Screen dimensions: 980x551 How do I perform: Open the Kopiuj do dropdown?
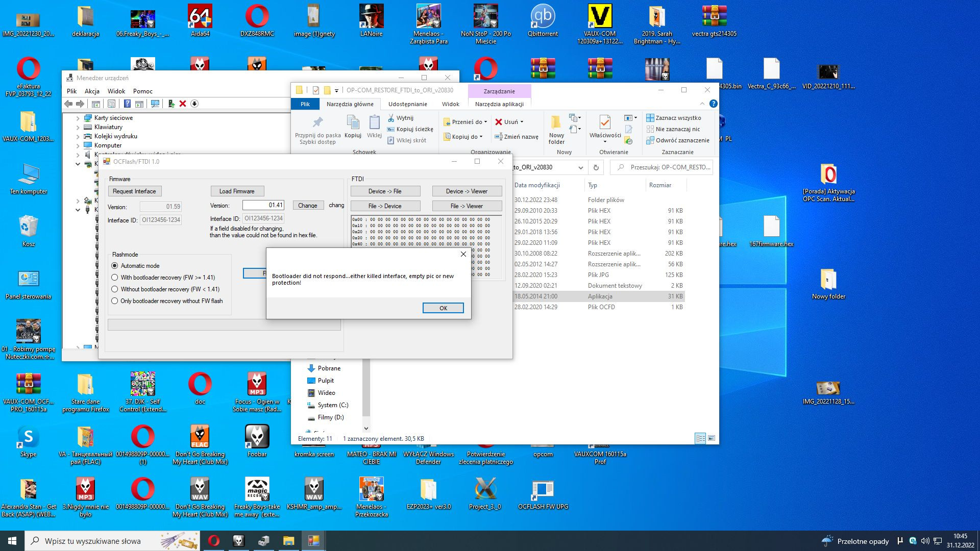pyautogui.click(x=463, y=136)
